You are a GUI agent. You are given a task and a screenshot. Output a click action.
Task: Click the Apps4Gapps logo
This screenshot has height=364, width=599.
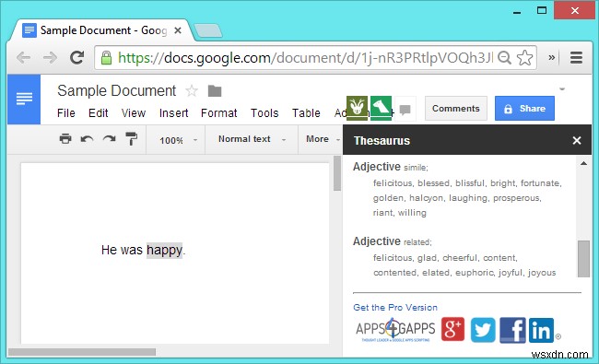[x=395, y=330]
